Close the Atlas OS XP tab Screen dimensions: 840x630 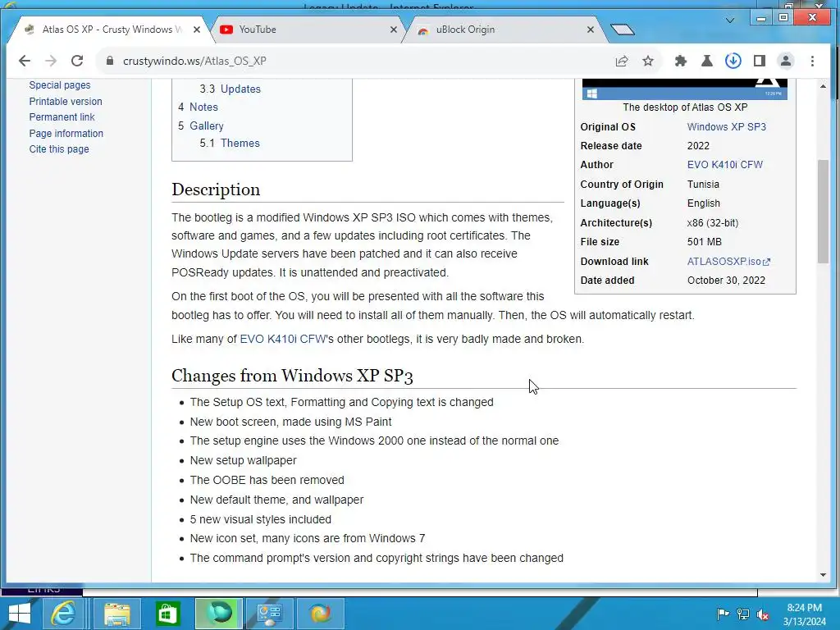click(x=197, y=30)
